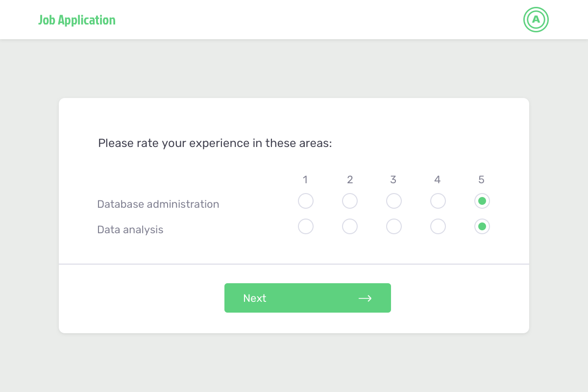Click the column header labeled 3
The width and height of the screenshot is (588, 392).
pos(393,180)
